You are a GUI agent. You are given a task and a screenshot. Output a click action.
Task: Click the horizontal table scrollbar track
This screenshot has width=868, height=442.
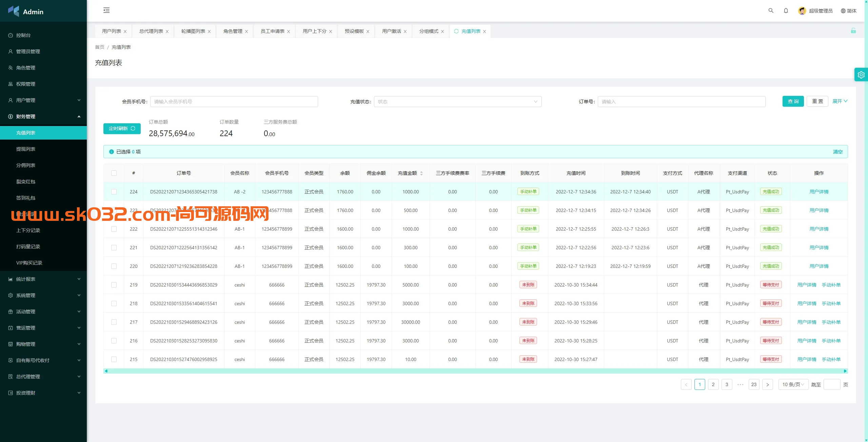(475, 371)
